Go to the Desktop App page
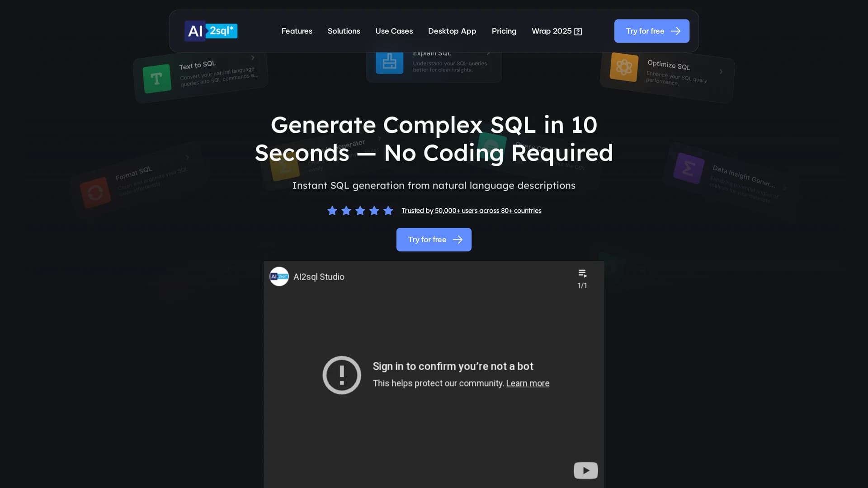868x488 pixels. click(x=452, y=31)
